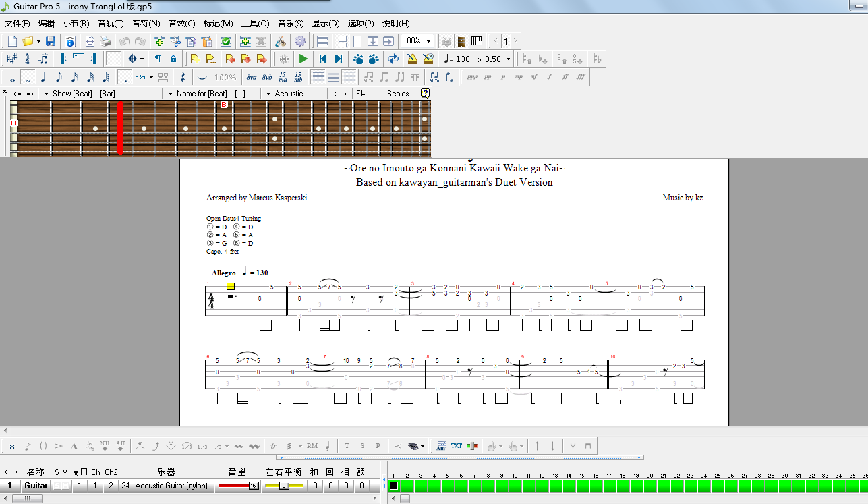Set dynamic to fortissimo ff
Screen dimensions: 868x504
pyautogui.click(x=565, y=78)
